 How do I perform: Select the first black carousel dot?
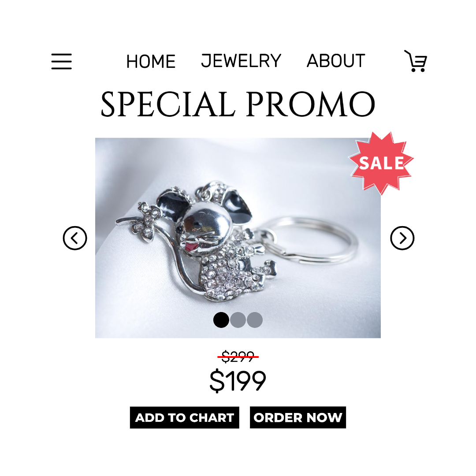(221, 320)
